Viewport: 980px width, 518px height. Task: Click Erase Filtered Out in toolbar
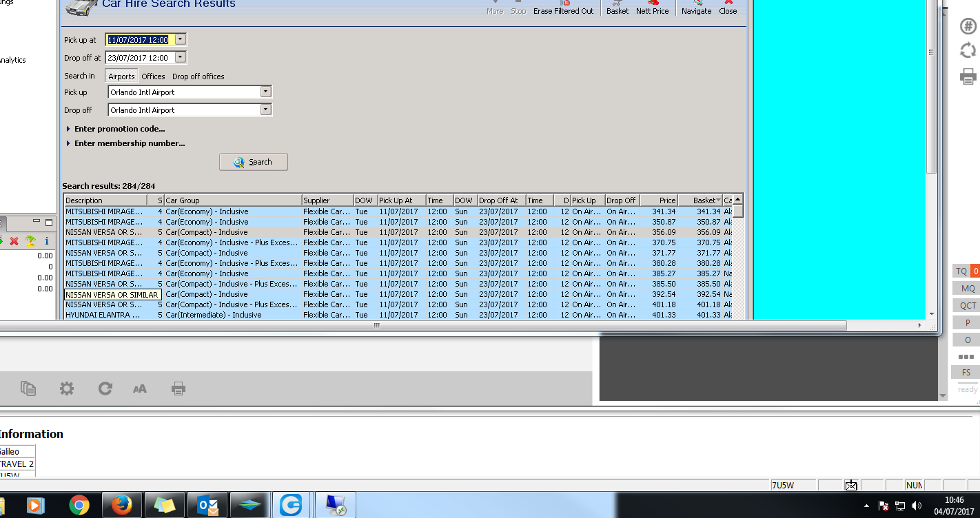564,8
